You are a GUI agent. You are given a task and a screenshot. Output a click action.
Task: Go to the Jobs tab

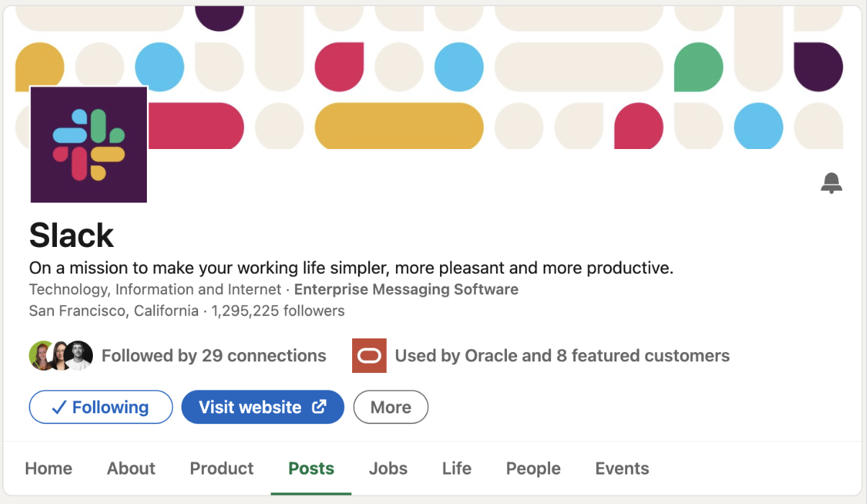[x=388, y=469]
